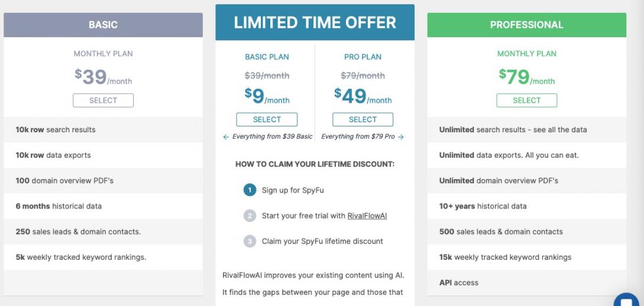Image resolution: width=644 pixels, height=306 pixels.
Task: Choose the discounted $9/month Basic plan
Action: click(267, 119)
